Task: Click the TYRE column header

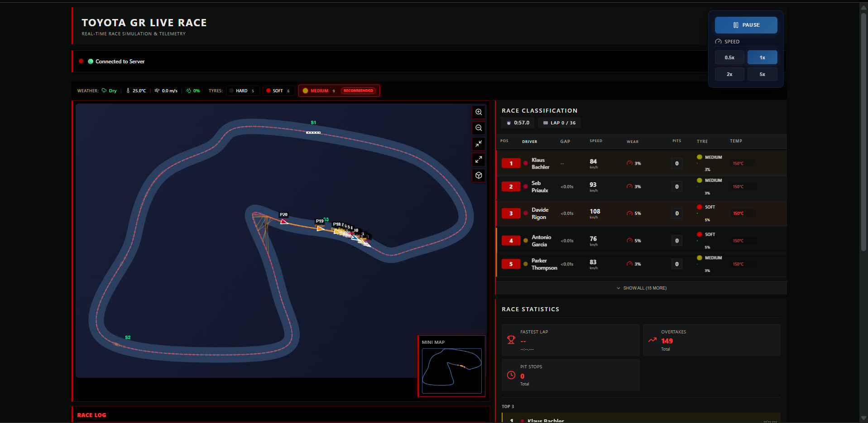Action: click(x=702, y=142)
